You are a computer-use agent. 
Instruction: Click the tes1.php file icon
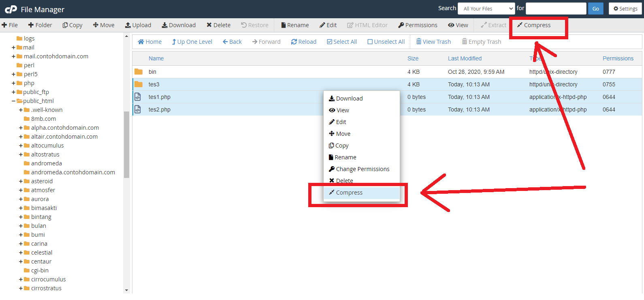pos(138,97)
